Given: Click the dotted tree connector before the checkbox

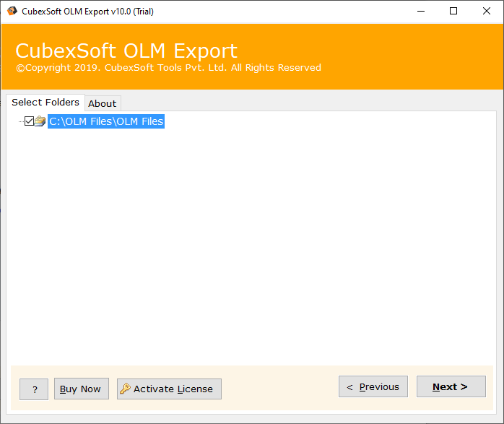Looking at the screenshot, I should coord(21,121).
